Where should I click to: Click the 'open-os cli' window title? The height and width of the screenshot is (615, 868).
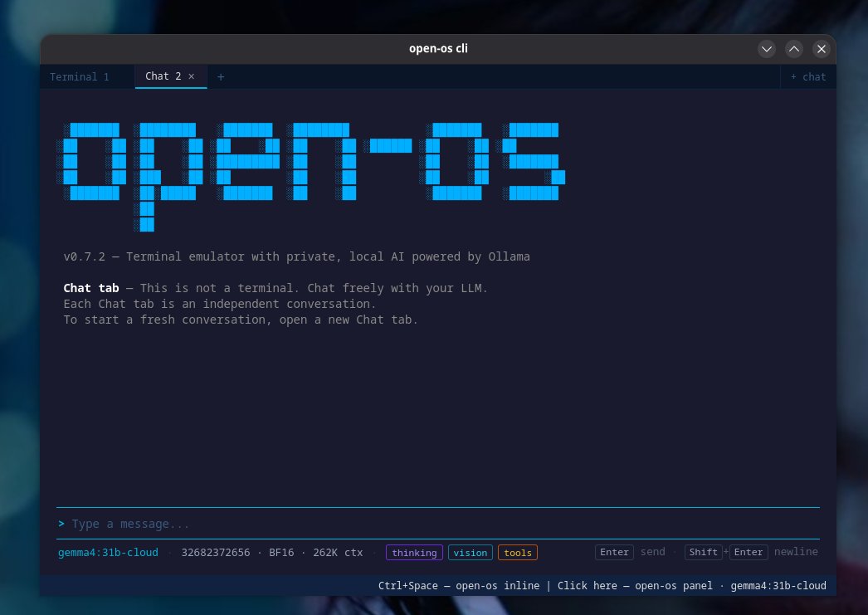438,49
